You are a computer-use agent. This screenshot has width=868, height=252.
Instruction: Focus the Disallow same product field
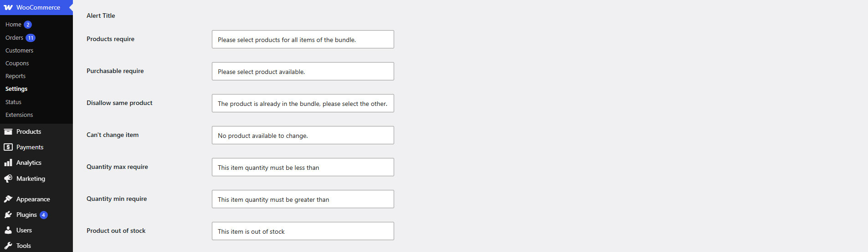(x=303, y=103)
